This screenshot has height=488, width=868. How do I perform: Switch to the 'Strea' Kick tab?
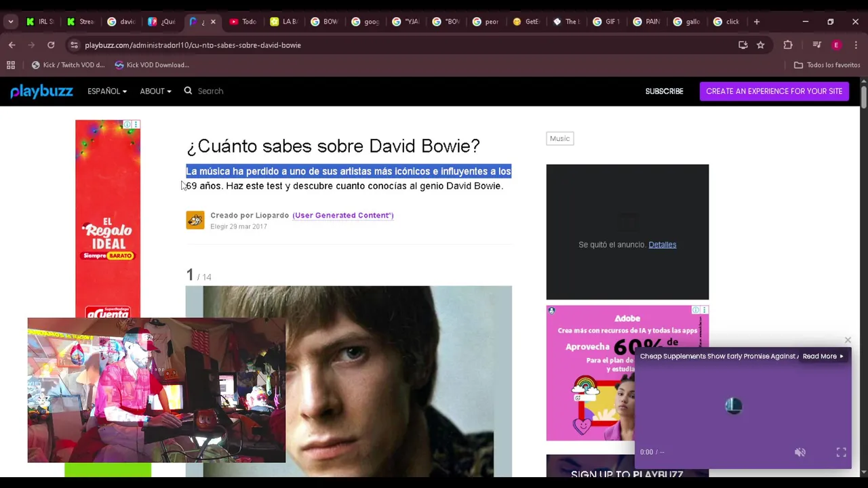pos(79,22)
